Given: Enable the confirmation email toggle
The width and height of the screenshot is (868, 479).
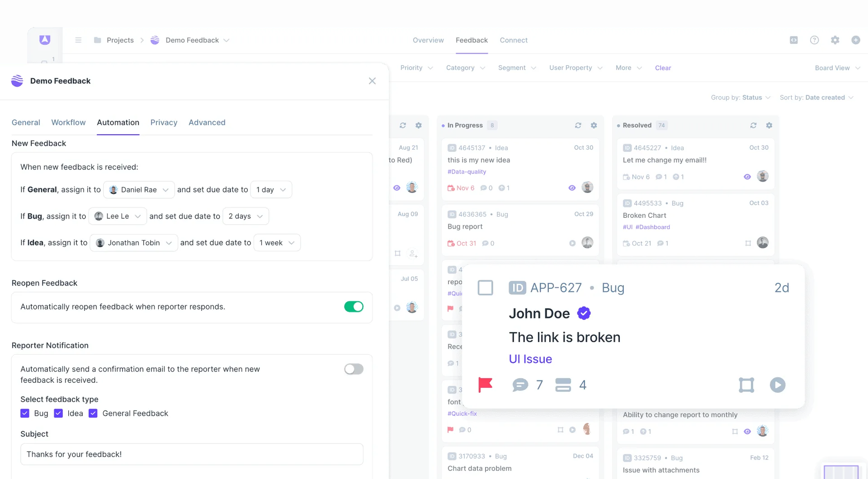Looking at the screenshot, I should (x=354, y=369).
